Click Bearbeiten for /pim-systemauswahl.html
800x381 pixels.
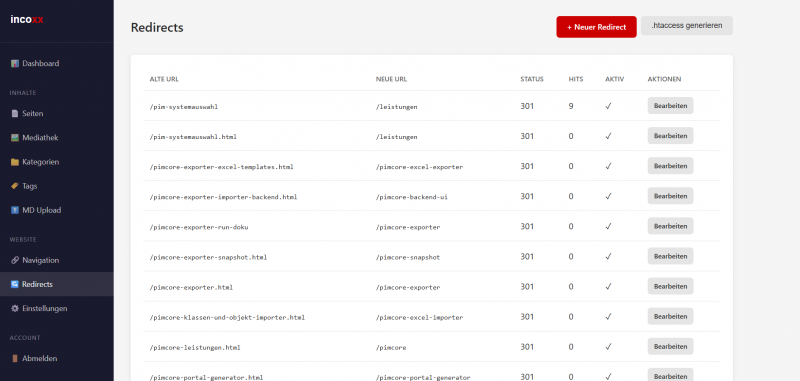pyautogui.click(x=670, y=136)
